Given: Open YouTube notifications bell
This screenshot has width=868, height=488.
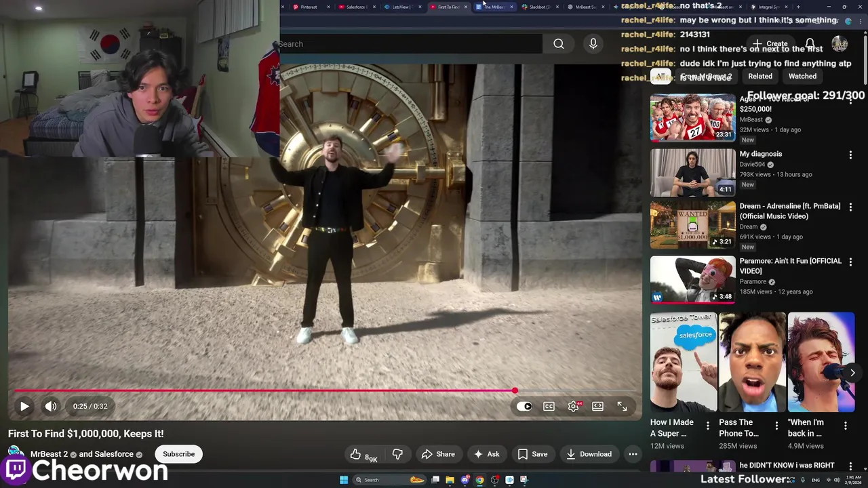Looking at the screenshot, I should click(810, 44).
